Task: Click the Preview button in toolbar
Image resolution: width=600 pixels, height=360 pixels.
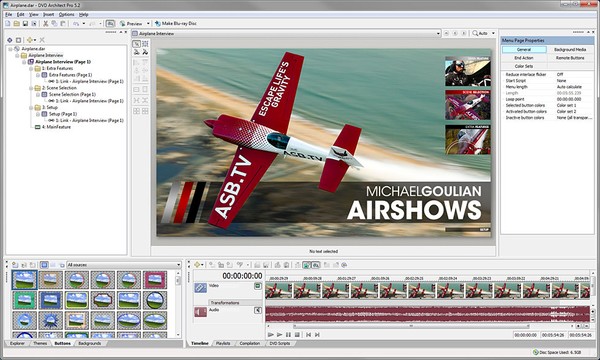Action: pyautogui.click(x=131, y=23)
